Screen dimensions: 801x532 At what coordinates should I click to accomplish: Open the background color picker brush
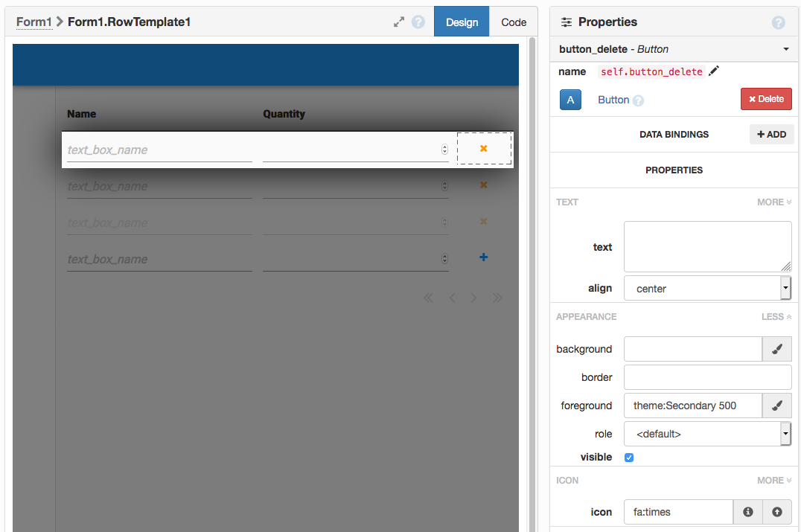pyautogui.click(x=776, y=349)
